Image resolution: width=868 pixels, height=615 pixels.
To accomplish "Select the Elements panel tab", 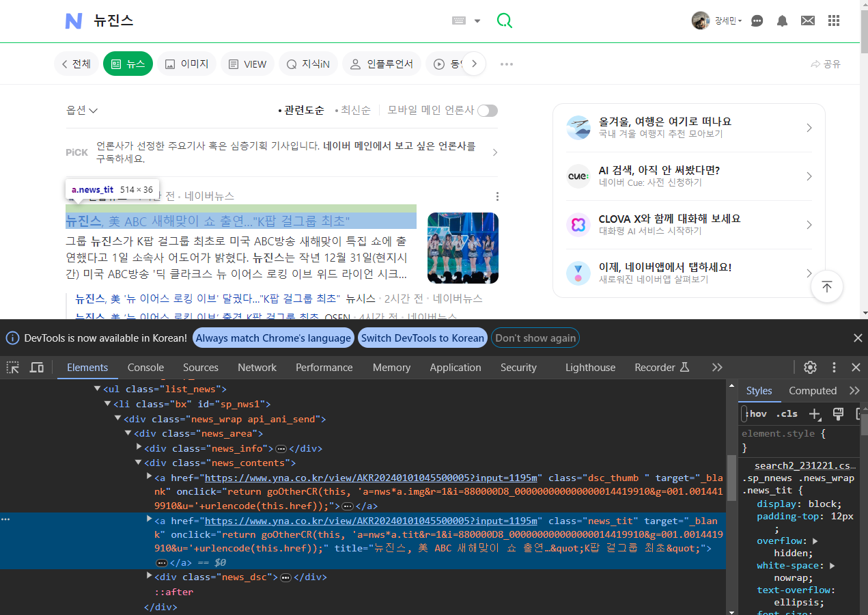I will 87,368.
